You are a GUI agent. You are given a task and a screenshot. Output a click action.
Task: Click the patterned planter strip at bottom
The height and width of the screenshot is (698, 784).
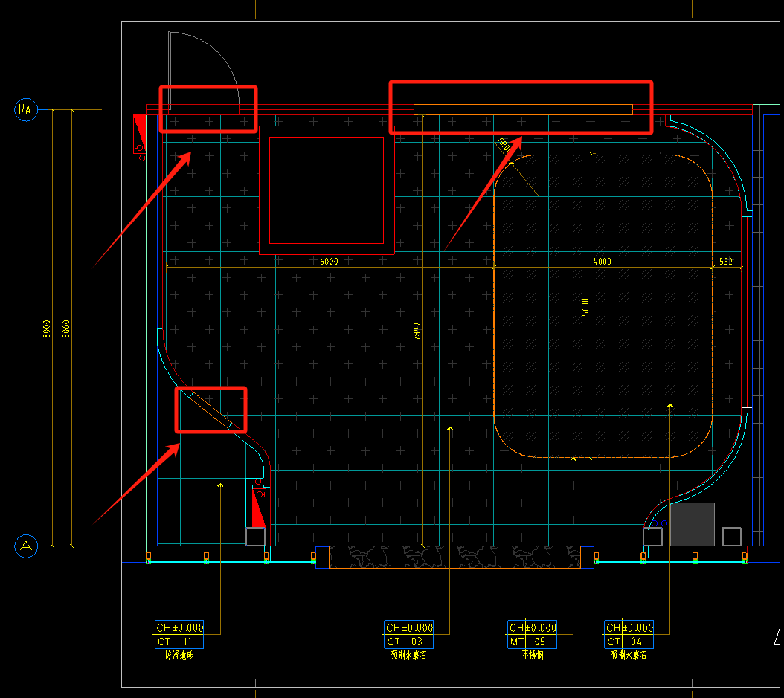454,557
